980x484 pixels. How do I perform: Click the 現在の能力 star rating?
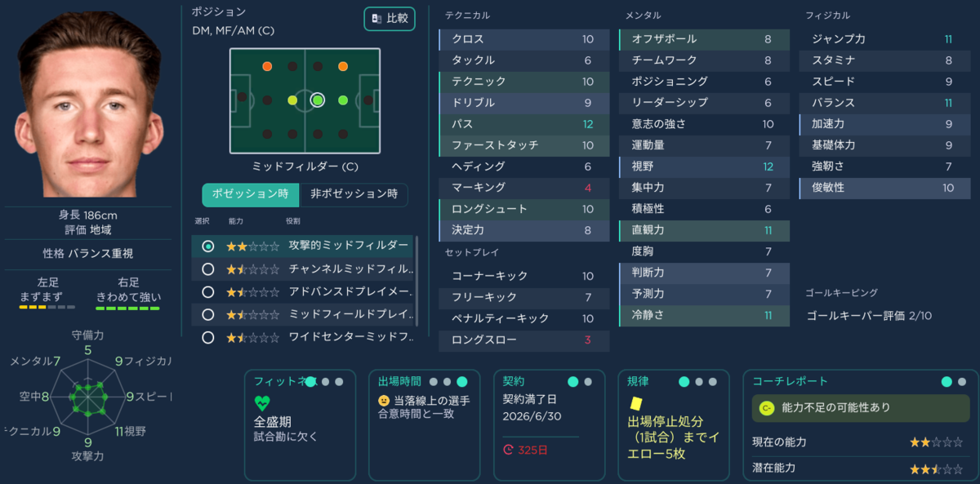point(936,442)
